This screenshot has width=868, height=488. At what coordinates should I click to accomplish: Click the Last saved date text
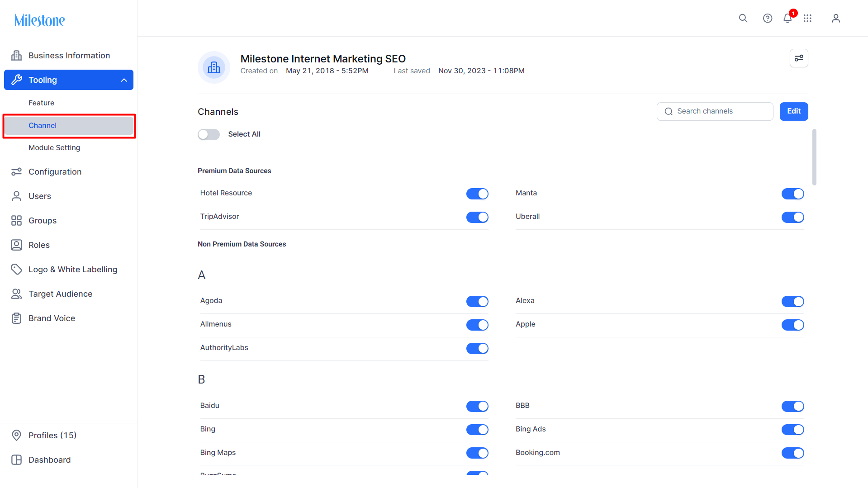tap(481, 71)
